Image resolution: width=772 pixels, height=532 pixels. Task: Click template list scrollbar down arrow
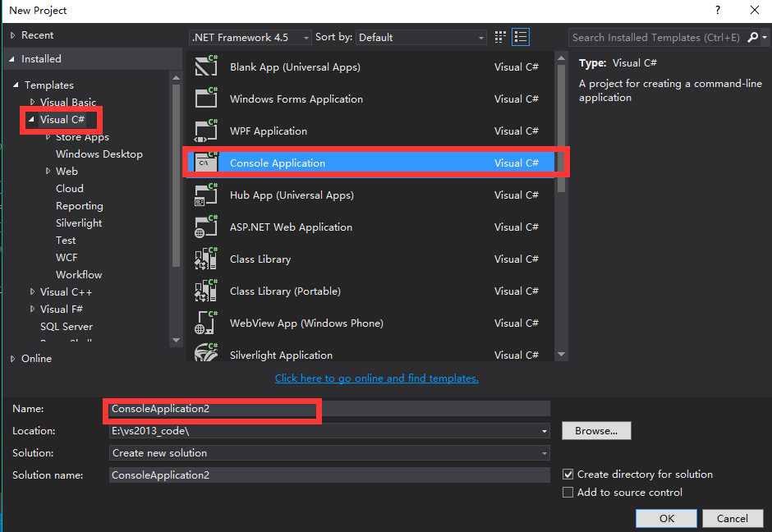[x=561, y=355]
